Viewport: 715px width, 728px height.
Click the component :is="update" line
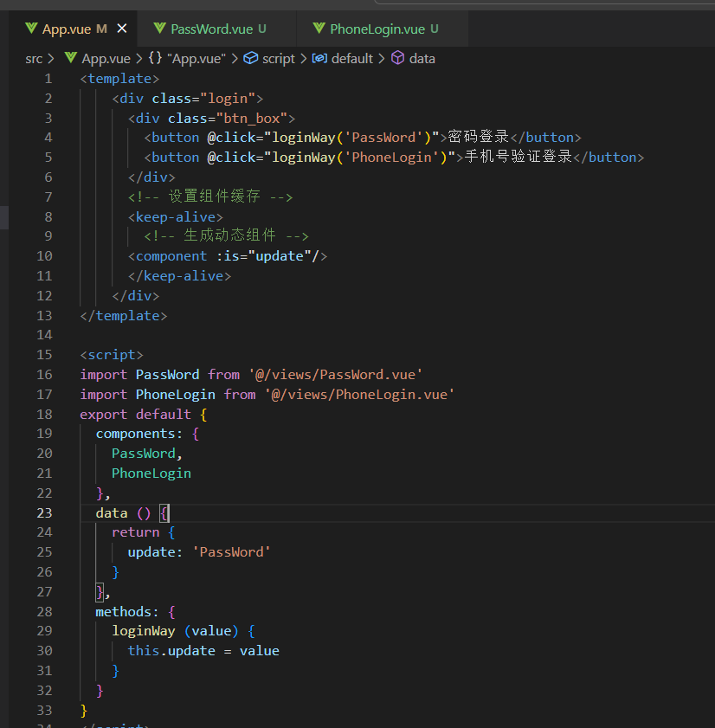[228, 256]
